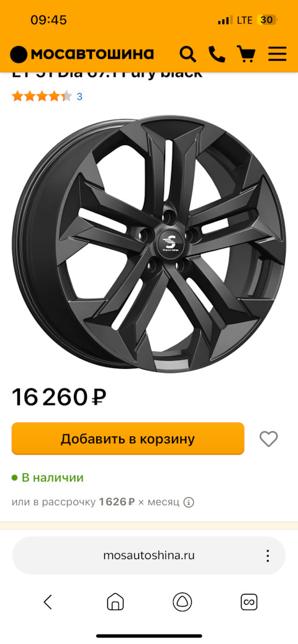Add wheel to favorites with heart icon

[269, 439]
